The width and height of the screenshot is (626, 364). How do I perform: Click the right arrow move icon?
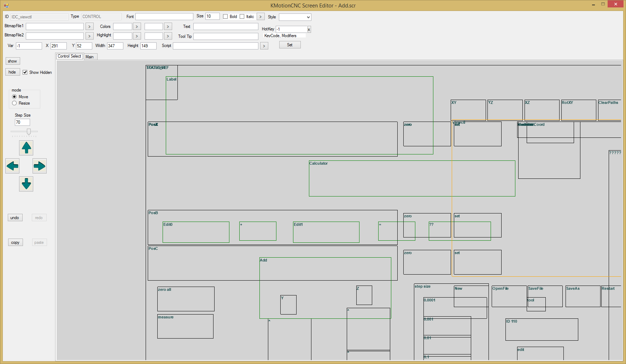(40, 166)
